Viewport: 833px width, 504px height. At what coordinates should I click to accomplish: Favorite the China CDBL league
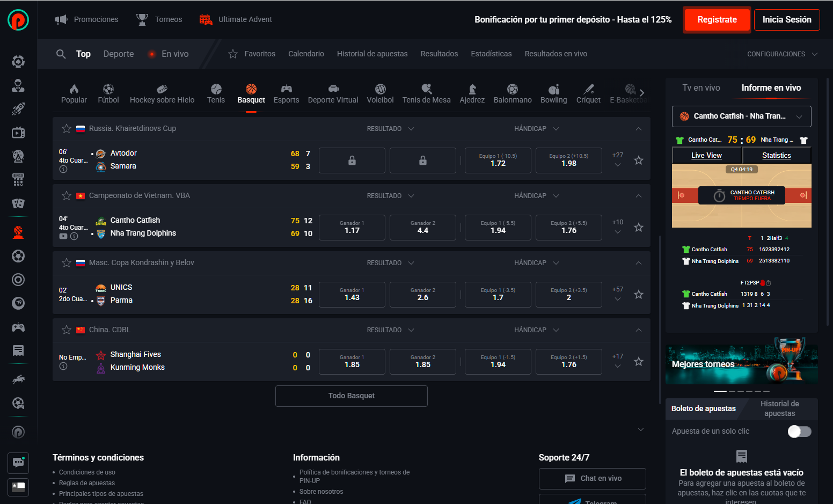coord(67,330)
